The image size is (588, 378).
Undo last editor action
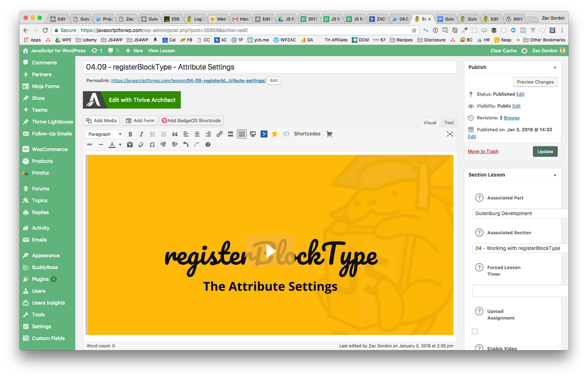[186, 145]
